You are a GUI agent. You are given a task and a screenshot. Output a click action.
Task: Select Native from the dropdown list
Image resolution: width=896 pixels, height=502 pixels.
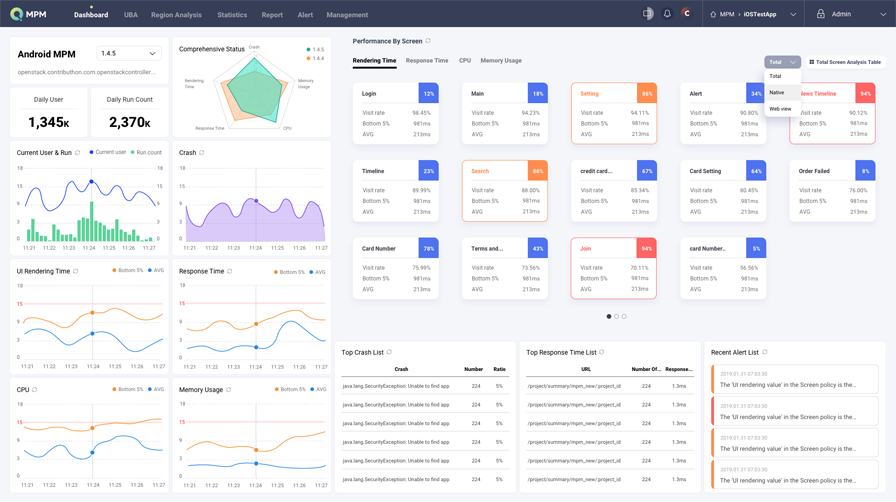tap(782, 92)
